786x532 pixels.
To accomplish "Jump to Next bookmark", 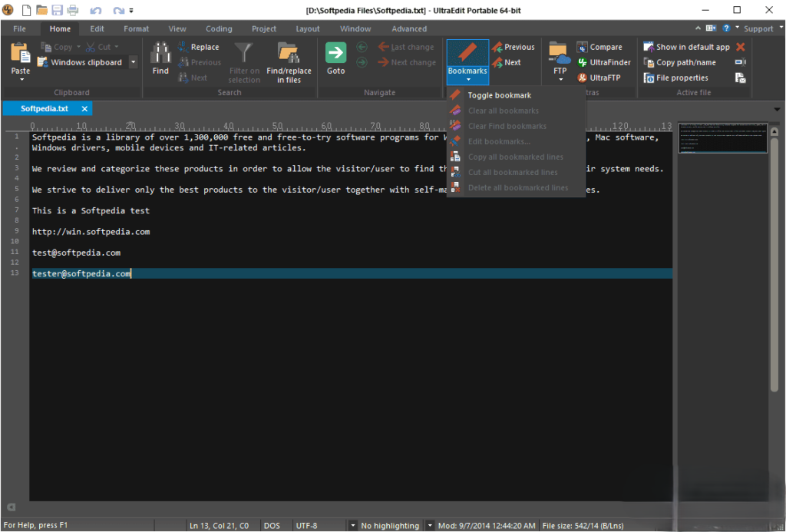I will coord(507,63).
